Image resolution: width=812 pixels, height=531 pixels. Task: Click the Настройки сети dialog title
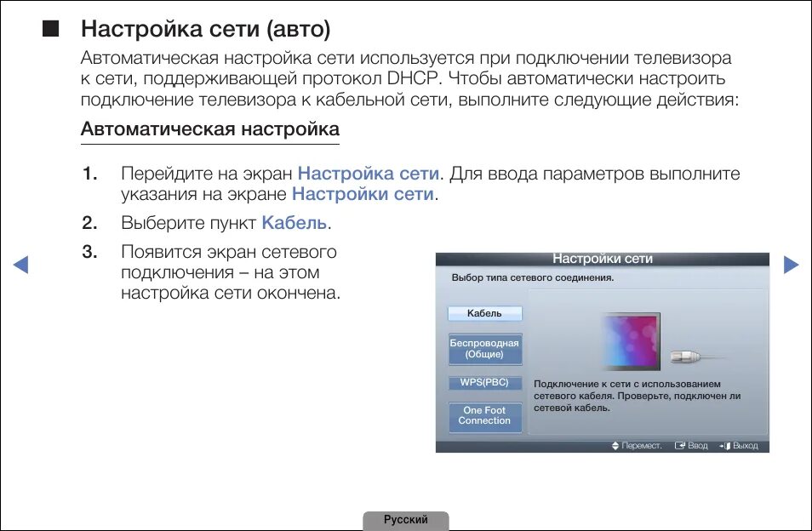pos(603,258)
